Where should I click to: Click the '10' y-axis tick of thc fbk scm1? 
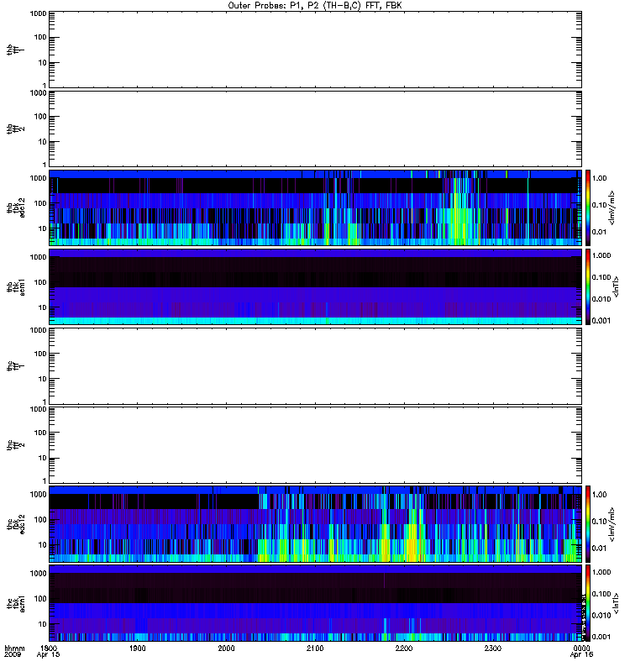43,624
